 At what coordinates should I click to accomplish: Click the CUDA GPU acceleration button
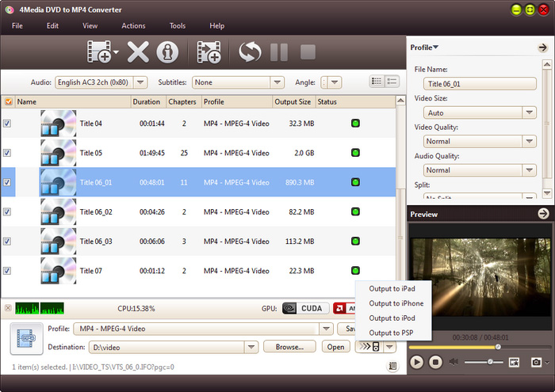[305, 308]
